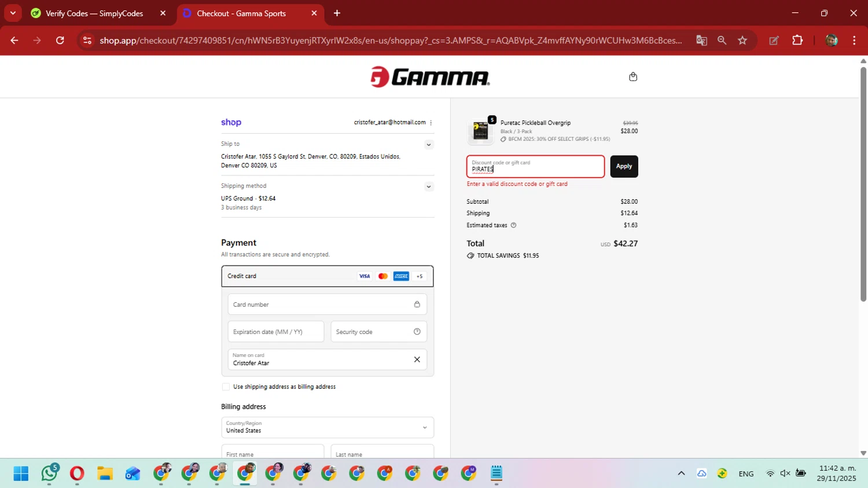Open Outlook from the taskbar

click(133, 474)
